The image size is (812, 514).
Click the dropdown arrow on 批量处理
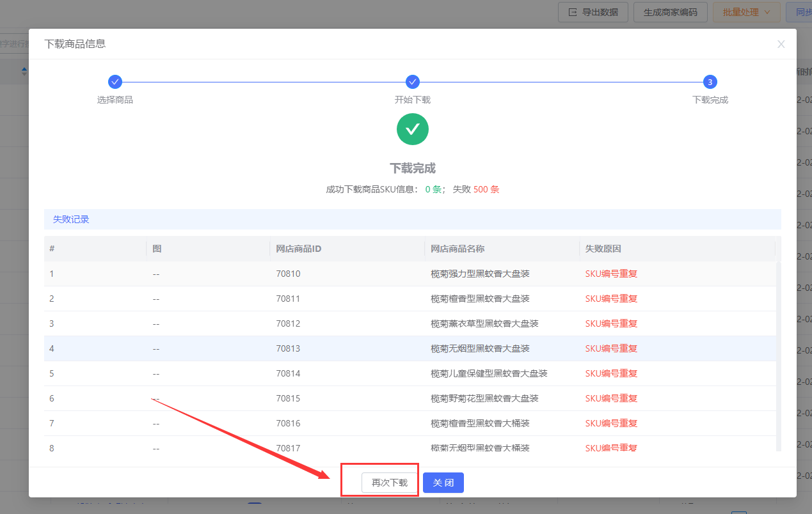tap(767, 12)
